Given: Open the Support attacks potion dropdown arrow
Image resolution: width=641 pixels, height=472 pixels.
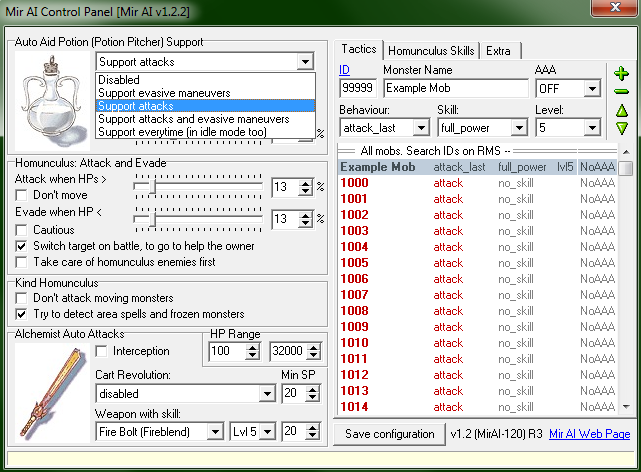Looking at the screenshot, I should pos(305,62).
